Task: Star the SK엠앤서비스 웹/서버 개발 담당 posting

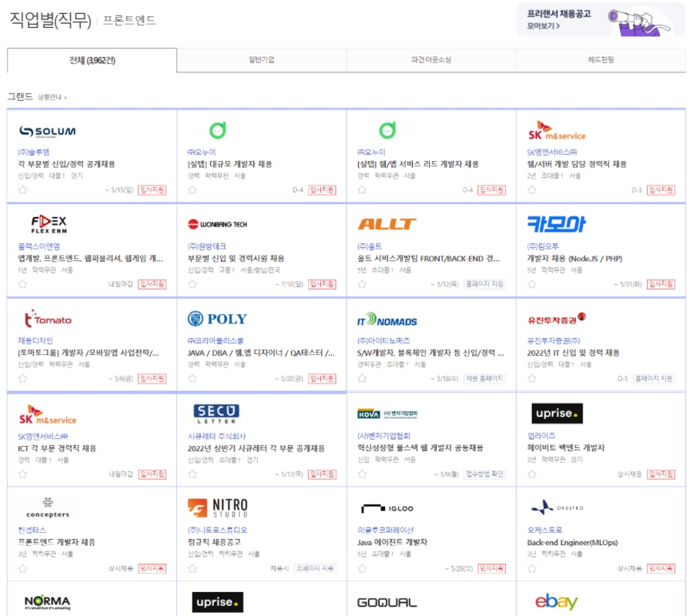Action: [x=531, y=190]
